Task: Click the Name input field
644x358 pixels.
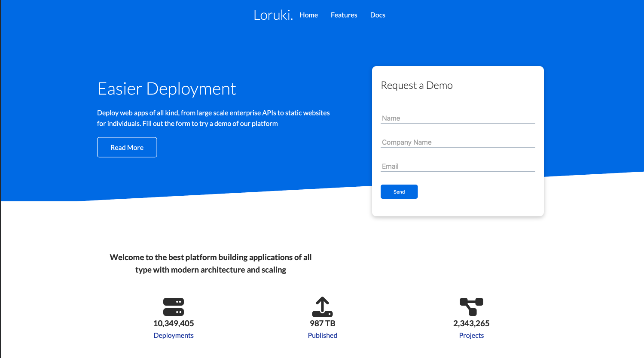Action: 458,118
